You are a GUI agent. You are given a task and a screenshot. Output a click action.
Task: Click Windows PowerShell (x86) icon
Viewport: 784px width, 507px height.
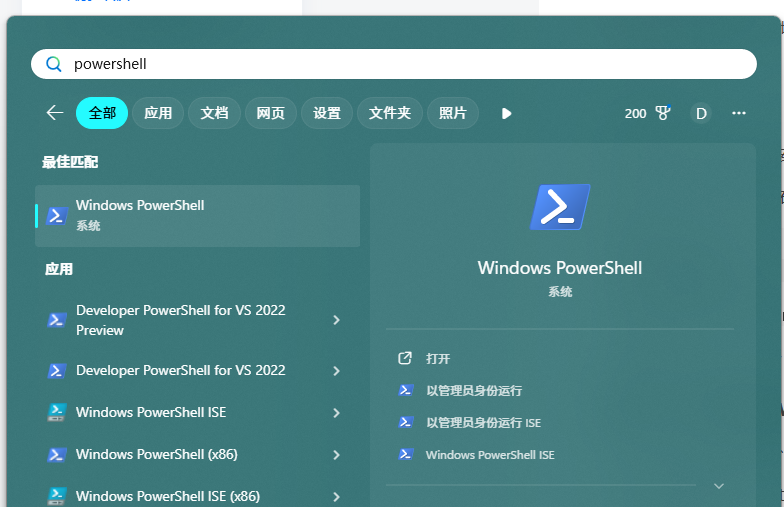click(x=57, y=454)
